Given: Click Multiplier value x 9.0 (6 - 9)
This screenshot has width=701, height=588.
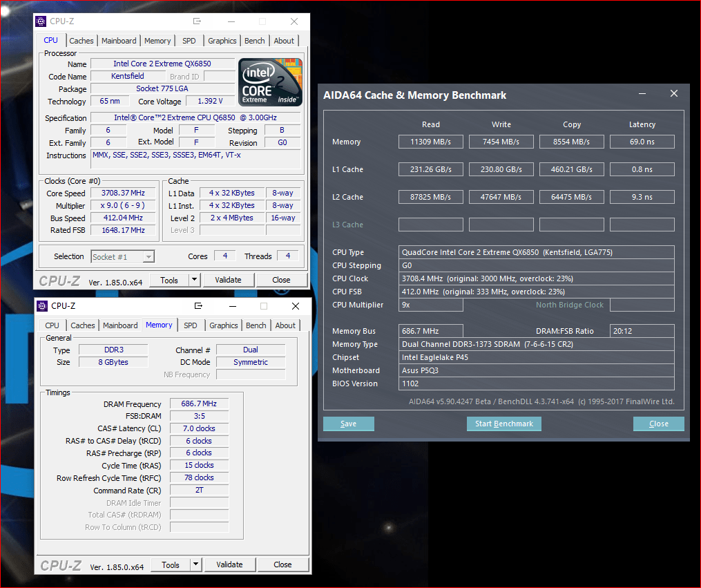Looking at the screenshot, I should click(123, 206).
